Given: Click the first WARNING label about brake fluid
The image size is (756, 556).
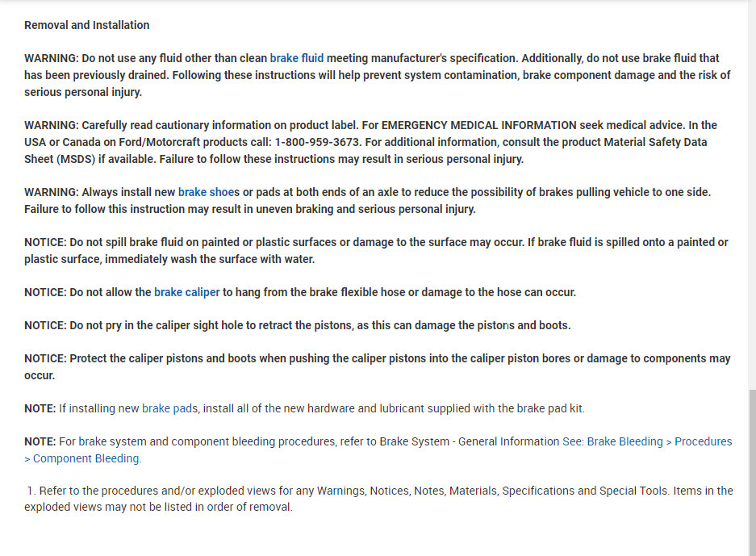Looking at the screenshot, I should (x=51, y=58).
